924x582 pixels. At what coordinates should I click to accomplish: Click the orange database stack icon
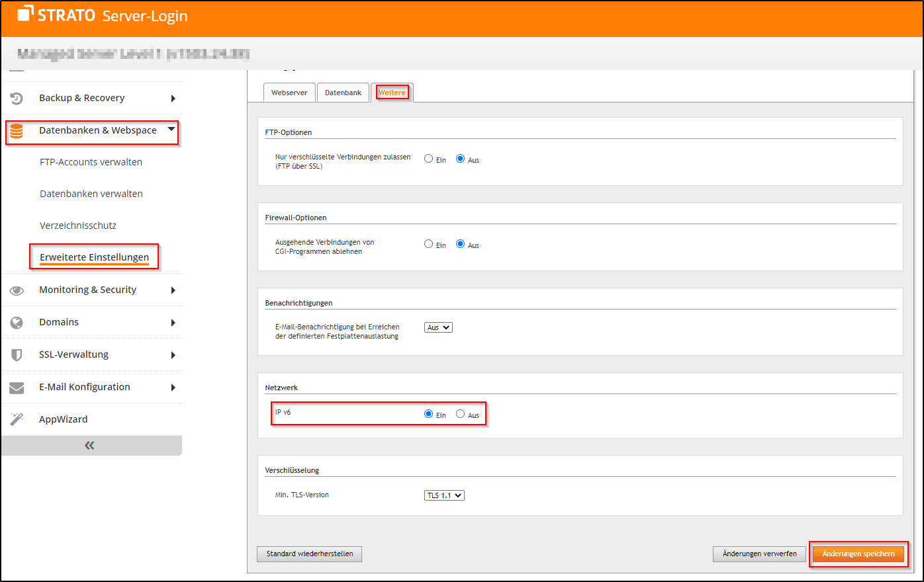pos(17,131)
